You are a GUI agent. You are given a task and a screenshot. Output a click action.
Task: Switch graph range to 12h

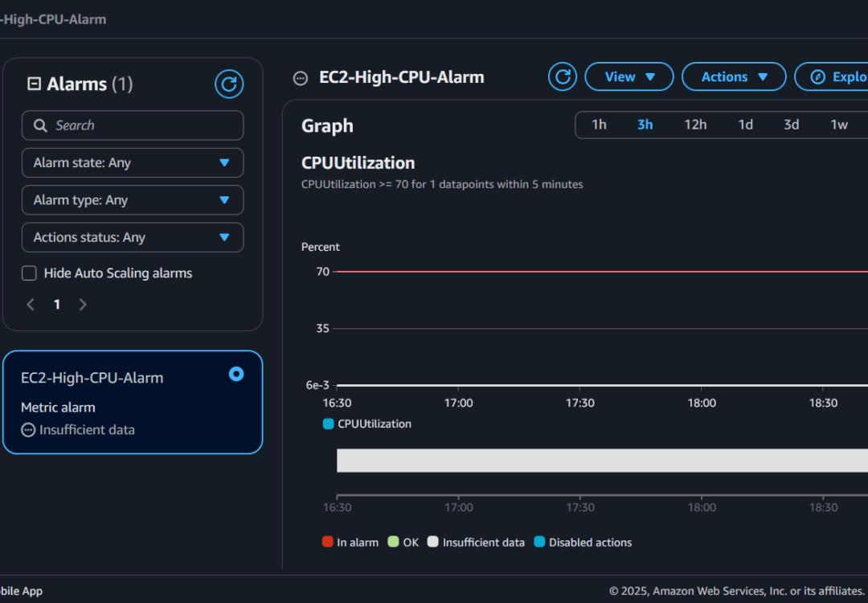click(x=695, y=125)
